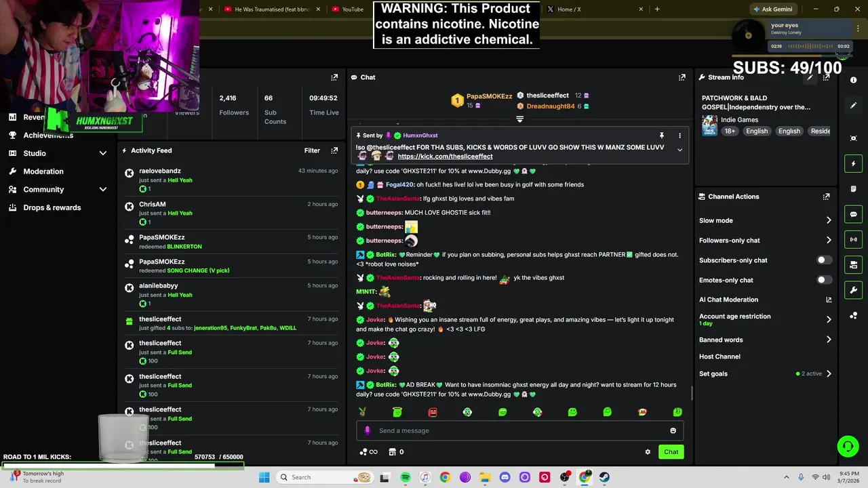Click Ask Gemini button

pos(772,9)
